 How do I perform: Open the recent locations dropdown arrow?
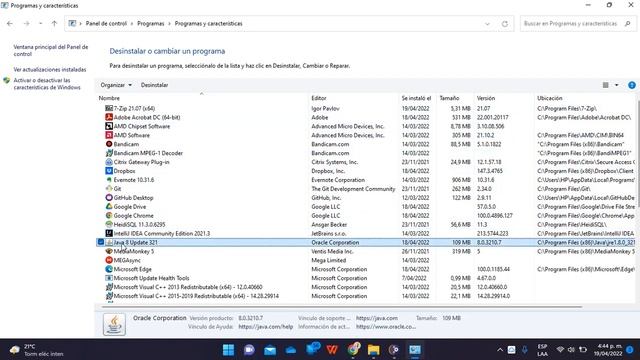point(40,24)
